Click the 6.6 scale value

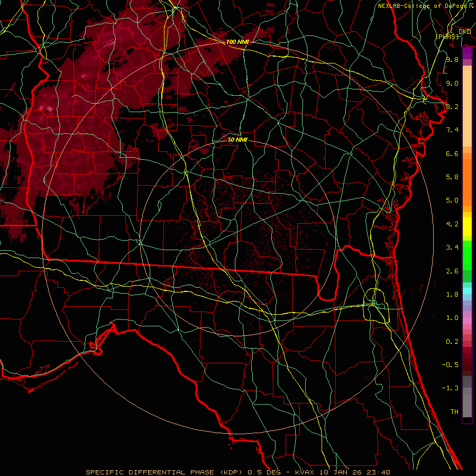point(452,153)
